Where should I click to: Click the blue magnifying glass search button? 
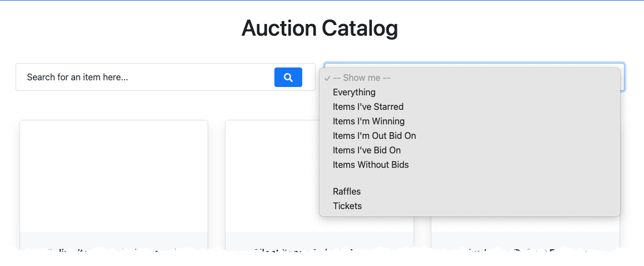pos(288,77)
